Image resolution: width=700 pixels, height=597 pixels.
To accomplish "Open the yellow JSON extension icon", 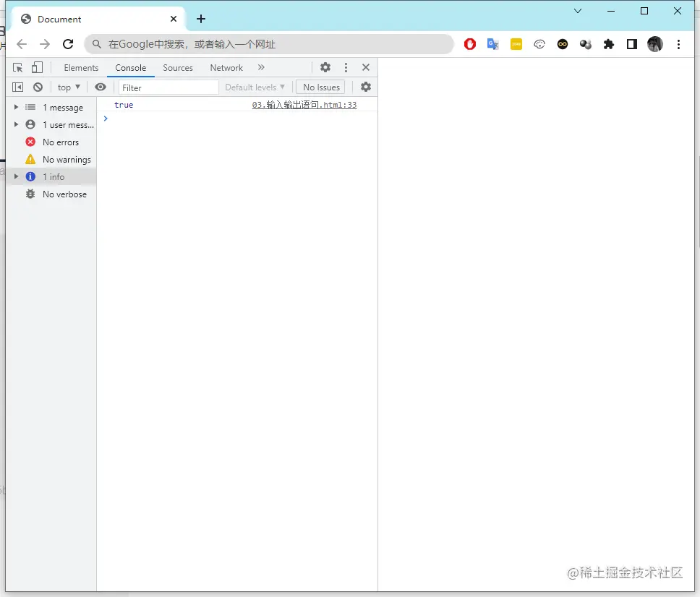I will (x=516, y=44).
